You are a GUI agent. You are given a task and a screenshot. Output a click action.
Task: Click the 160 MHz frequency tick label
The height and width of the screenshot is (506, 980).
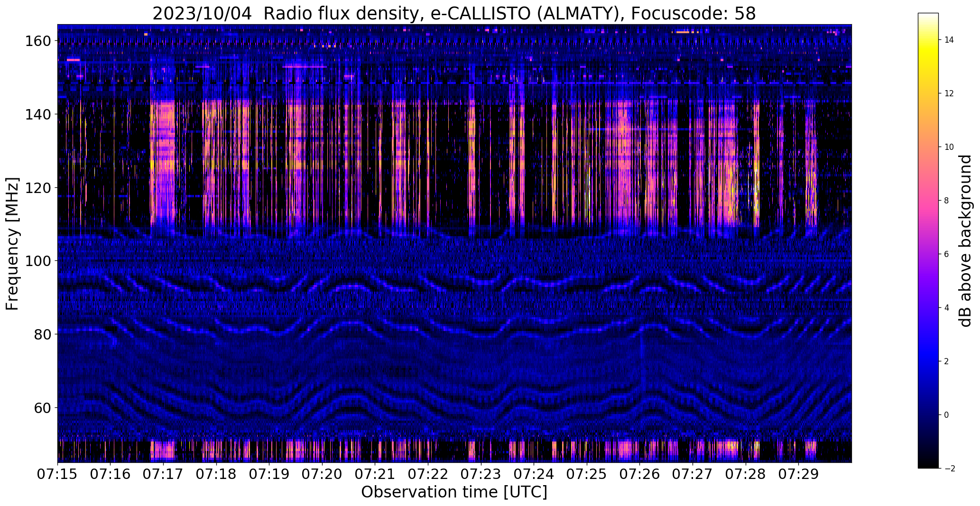pos(37,41)
